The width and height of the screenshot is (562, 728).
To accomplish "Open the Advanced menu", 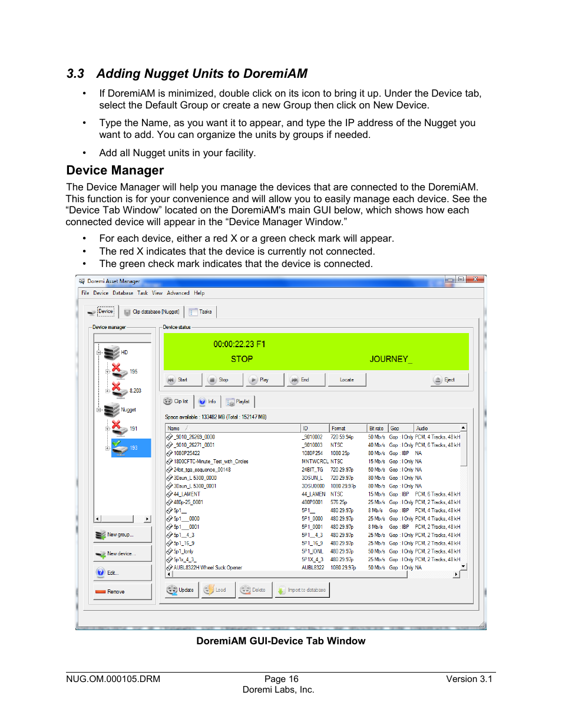I will pos(178,293).
